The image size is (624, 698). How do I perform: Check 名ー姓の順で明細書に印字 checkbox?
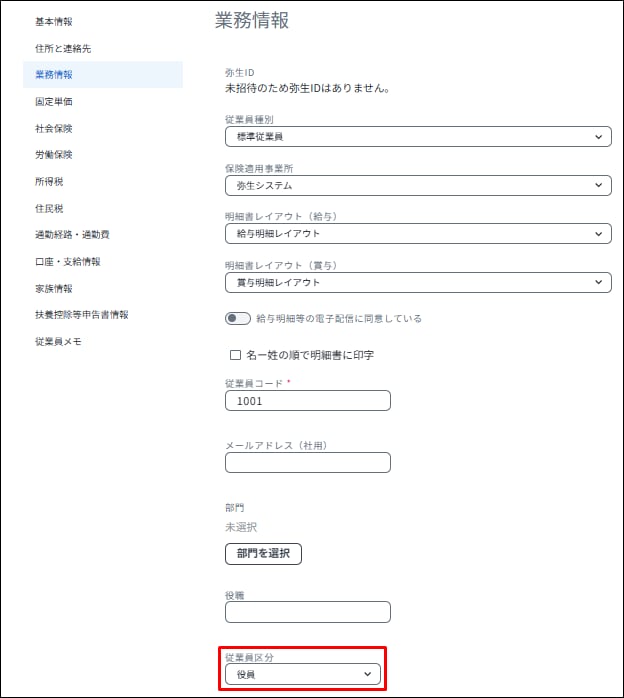[x=236, y=355]
